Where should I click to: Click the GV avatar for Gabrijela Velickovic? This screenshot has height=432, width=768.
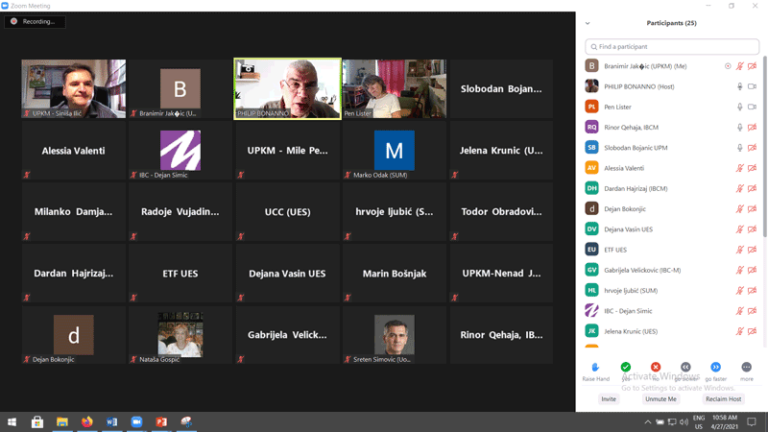592,270
